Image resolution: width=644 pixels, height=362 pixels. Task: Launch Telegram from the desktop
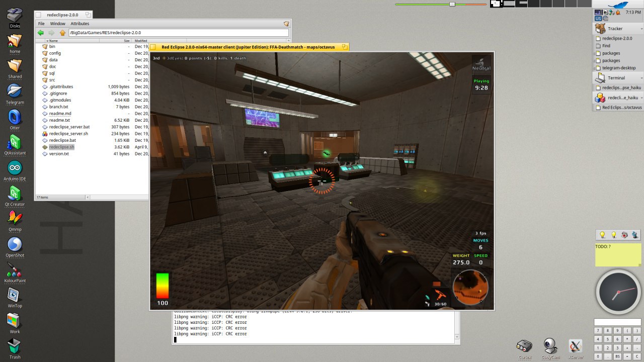coord(15,93)
